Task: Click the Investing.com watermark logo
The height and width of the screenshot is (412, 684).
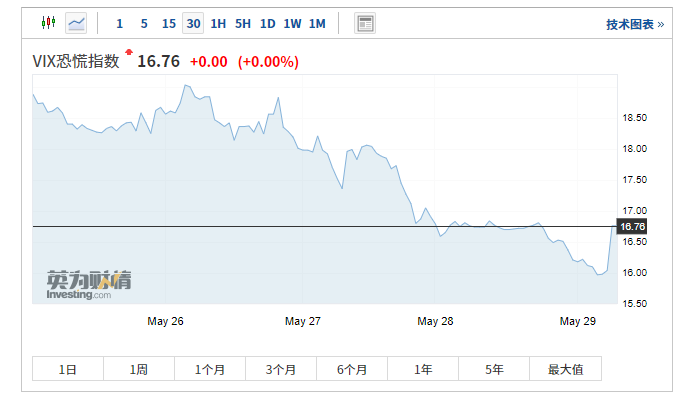Action: (x=88, y=283)
